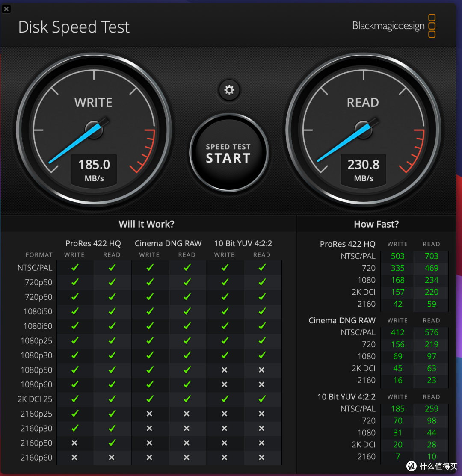
Task: Click ProRes 1080 read value 234
Action: pos(431,280)
